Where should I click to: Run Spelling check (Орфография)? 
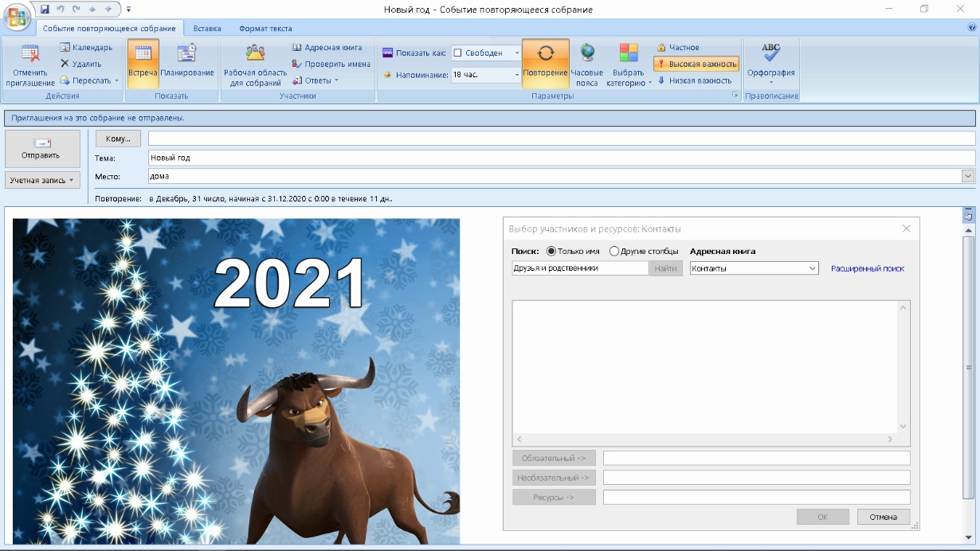coord(770,62)
